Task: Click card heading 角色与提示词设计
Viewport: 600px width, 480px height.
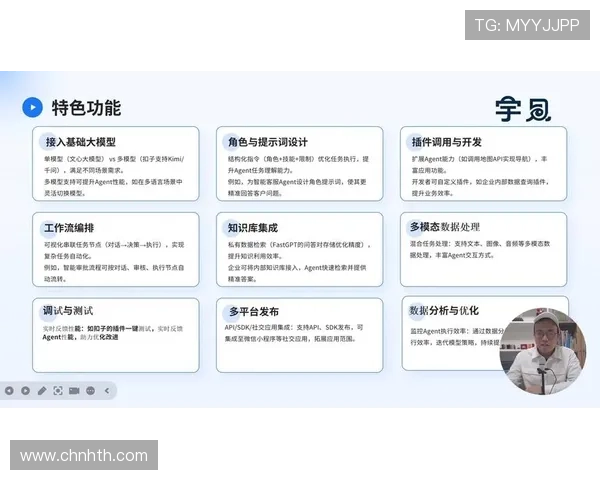Action: point(268,142)
